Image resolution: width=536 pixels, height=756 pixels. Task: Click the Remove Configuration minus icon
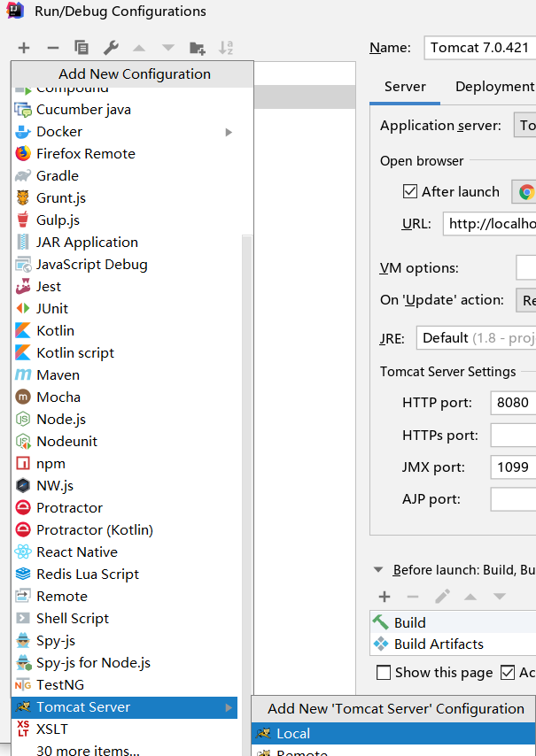tap(53, 48)
